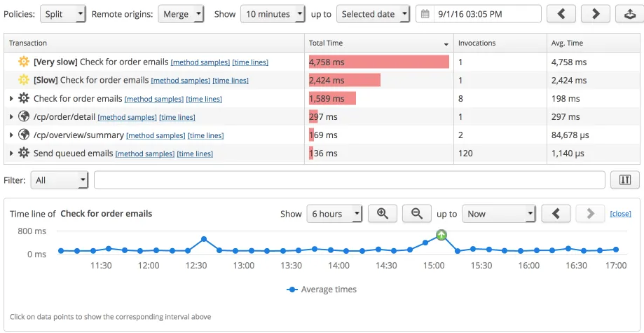
Task: Zoom out on the time line
Action: pyautogui.click(x=417, y=214)
